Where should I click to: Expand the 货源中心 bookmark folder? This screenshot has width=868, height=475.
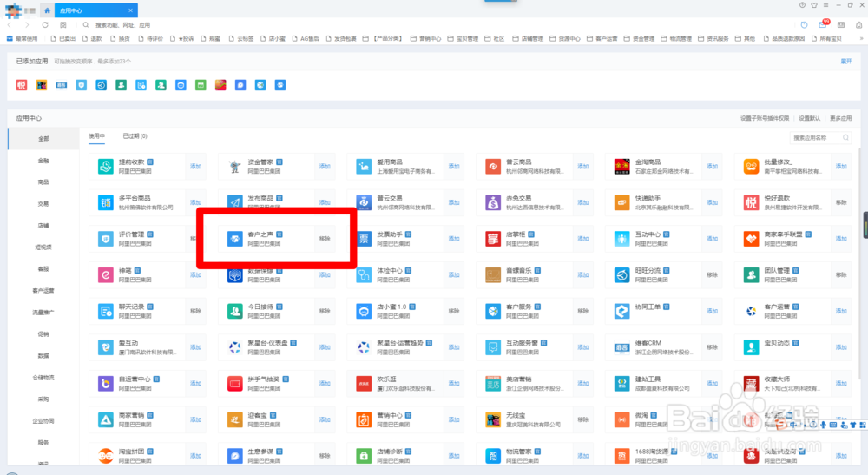tap(565, 39)
